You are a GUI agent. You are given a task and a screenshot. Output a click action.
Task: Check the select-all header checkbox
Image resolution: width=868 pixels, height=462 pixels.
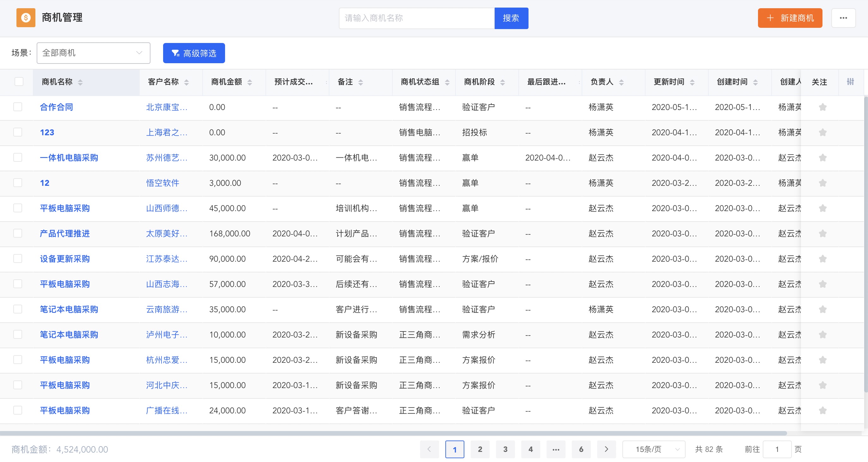click(x=19, y=82)
